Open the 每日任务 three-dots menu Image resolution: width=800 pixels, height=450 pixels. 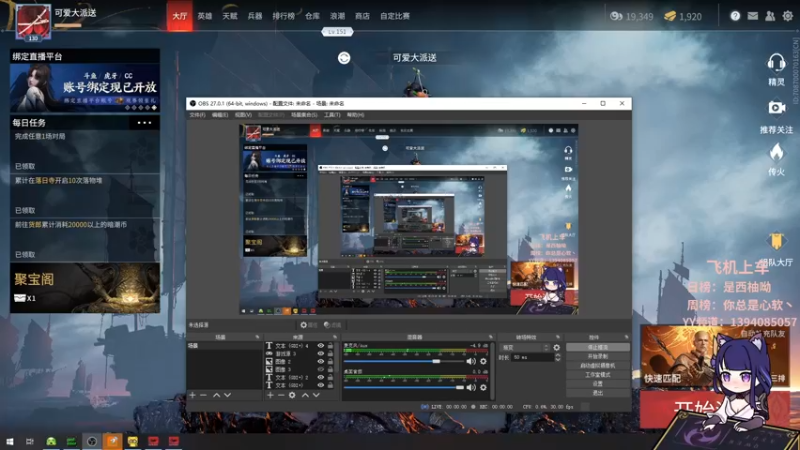point(144,122)
